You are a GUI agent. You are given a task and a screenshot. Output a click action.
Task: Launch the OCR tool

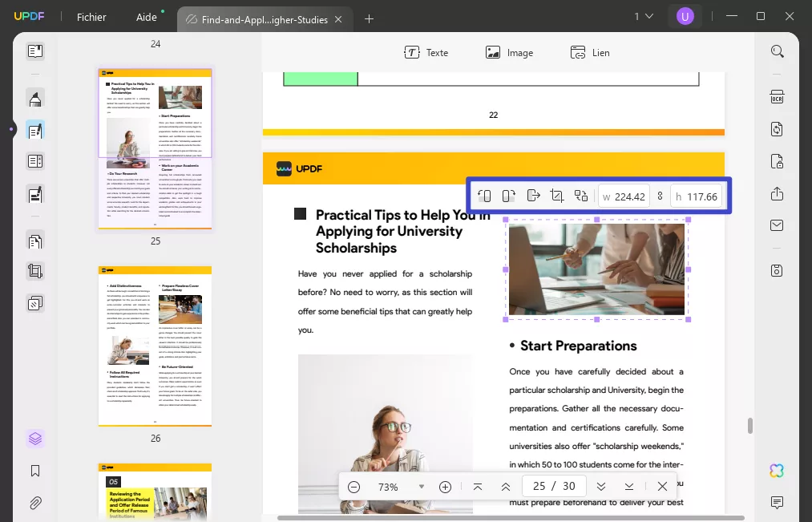click(x=776, y=96)
